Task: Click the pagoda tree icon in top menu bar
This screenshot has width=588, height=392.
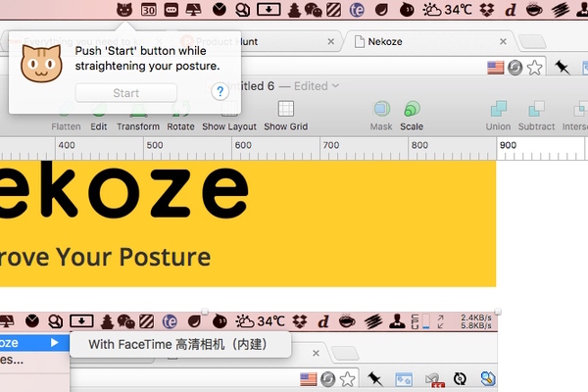Action: point(294,10)
